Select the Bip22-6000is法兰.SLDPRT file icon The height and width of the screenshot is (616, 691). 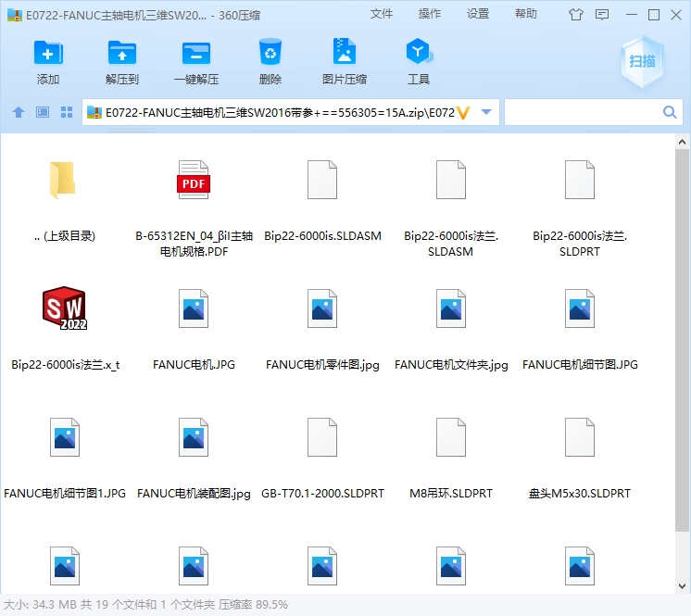click(x=580, y=180)
